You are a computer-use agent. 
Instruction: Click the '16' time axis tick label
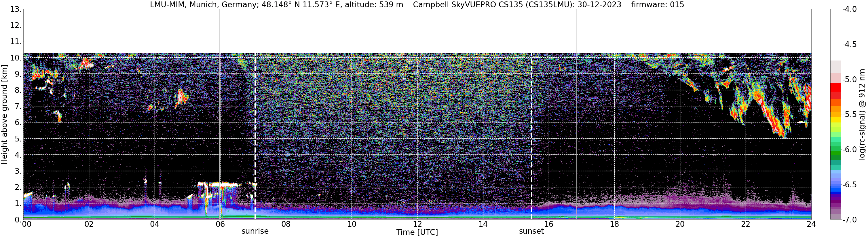pos(548,224)
